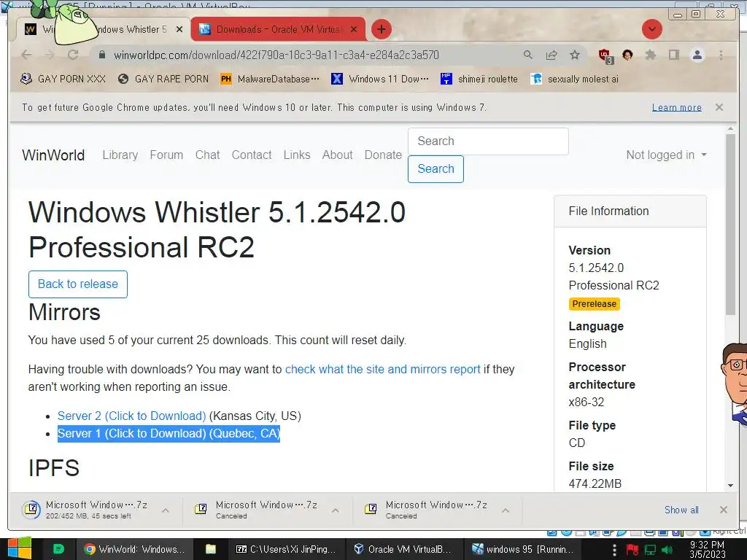This screenshot has width=747, height=560.
Task: Bookmark this page with the star icon
Action: click(575, 55)
